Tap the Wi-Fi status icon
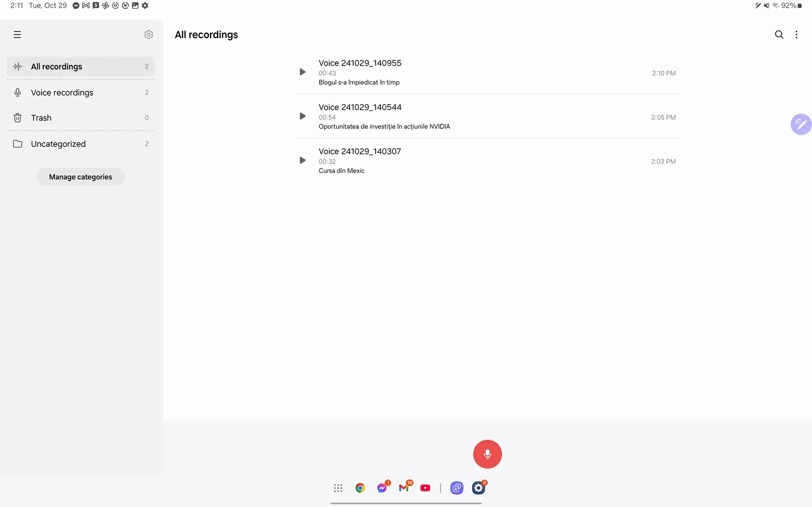812x507 pixels. tap(775, 6)
